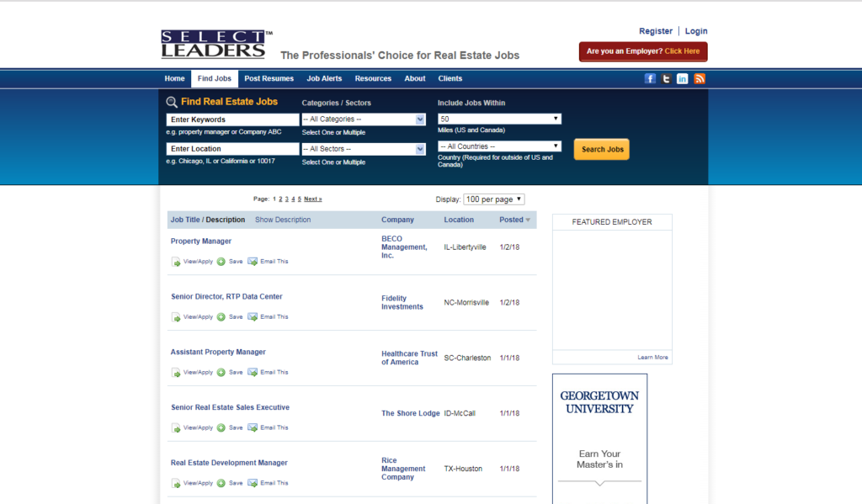Go to results page 2
The image size is (862, 504).
[280, 199]
